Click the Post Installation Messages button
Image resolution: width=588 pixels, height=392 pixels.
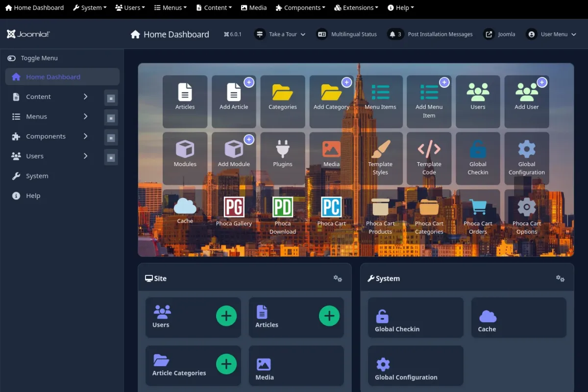(430, 34)
